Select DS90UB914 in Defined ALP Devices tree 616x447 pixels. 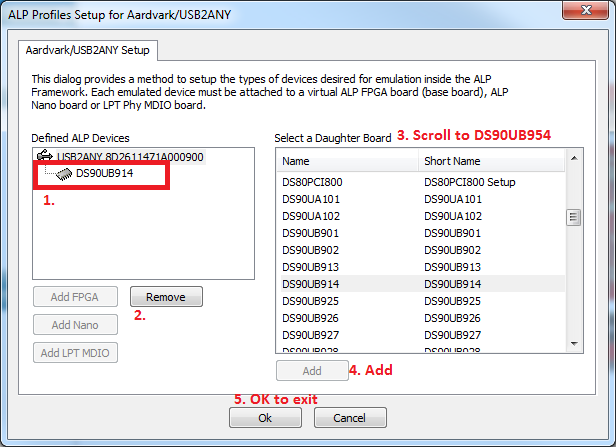tap(104, 173)
